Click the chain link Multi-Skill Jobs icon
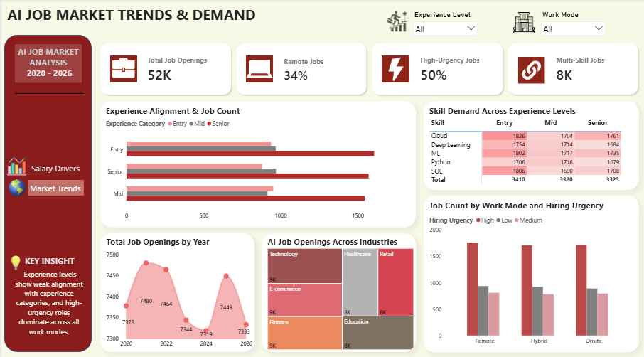The image size is (644, 357). (x=531, y=70)
